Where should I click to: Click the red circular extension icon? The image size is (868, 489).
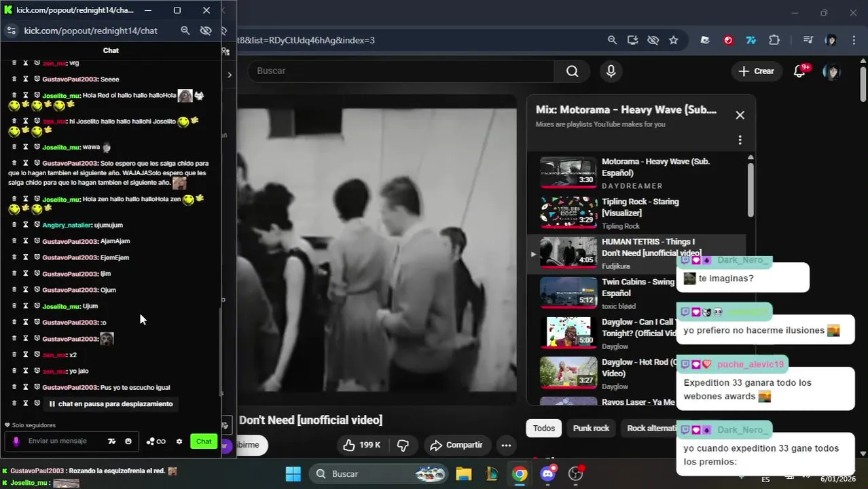pyautogui.click(x=728, y=40)
